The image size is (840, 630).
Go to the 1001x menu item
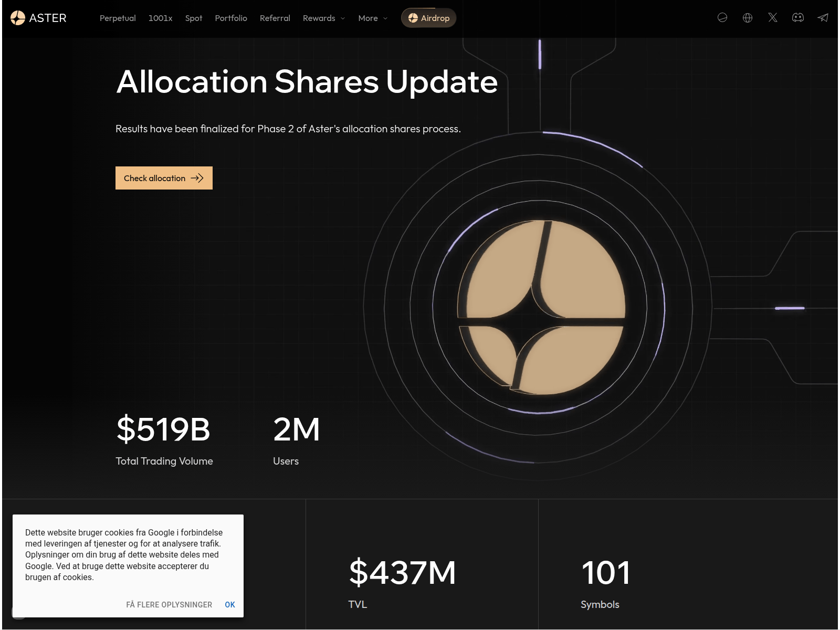click(x=160, y=18)
